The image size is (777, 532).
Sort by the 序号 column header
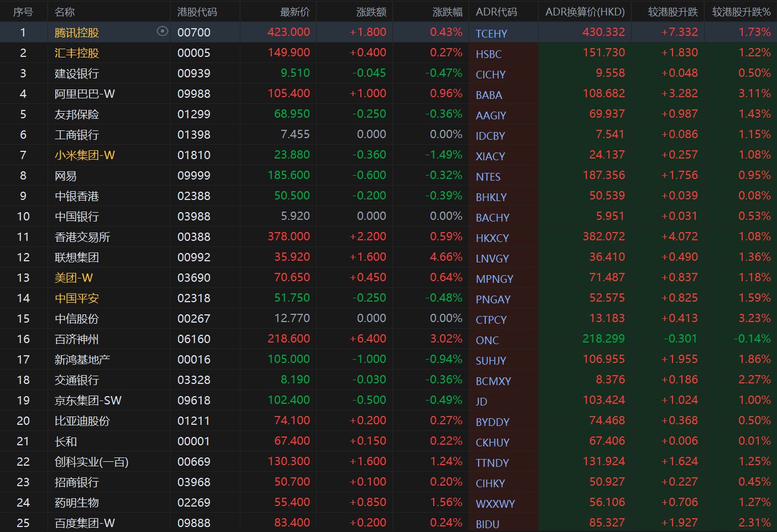click(x=23, y=12)
